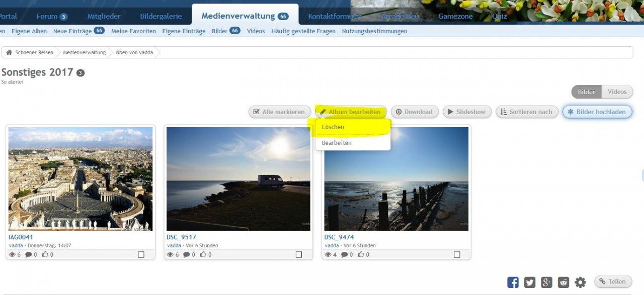Screen dimensions: 644x295
Task: Open the Quiz tab
Action: (500, 16)
